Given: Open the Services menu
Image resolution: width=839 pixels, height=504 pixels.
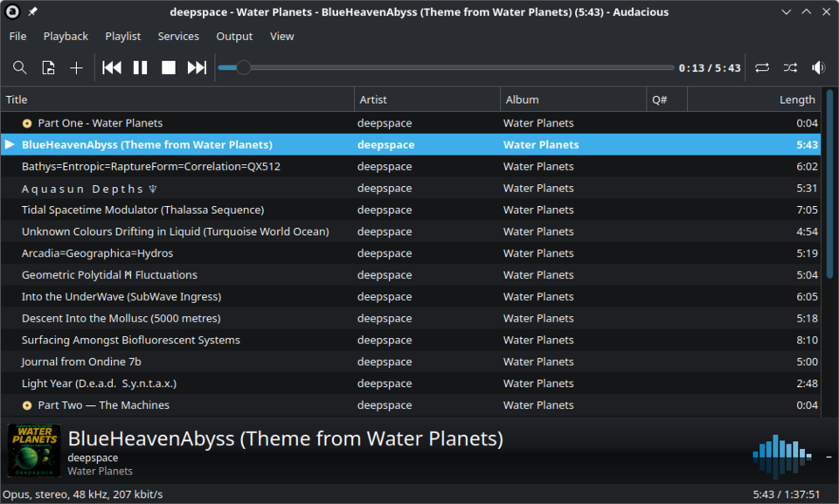Looking at the screenshot, I should point(178,36).
